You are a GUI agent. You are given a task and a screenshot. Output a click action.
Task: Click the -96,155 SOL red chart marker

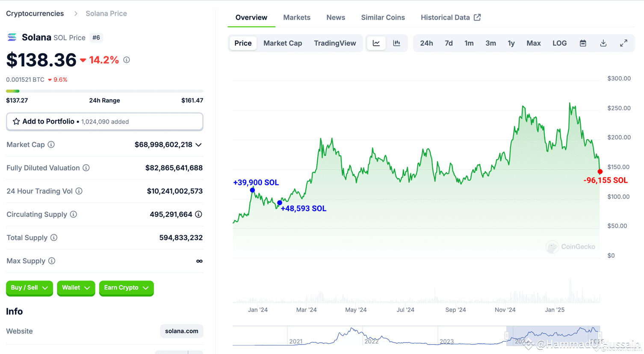point(600,171)
